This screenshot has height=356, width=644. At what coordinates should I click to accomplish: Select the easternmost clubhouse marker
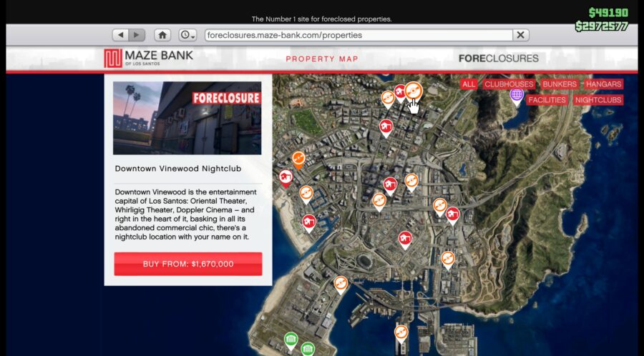point(452,214)
